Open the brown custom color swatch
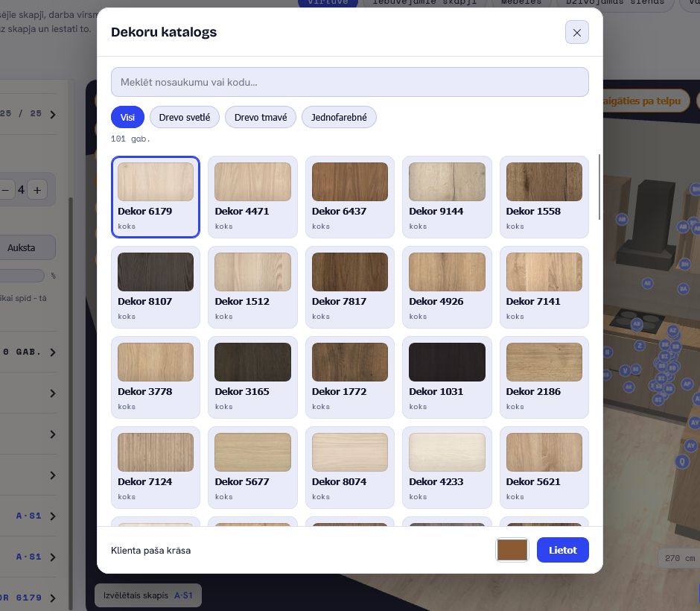Screen dimensions: 700x611 point(512,550)
